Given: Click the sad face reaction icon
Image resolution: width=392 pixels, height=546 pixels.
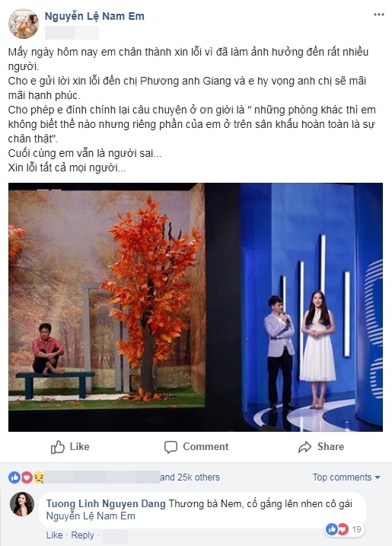Looking at the screenshot, I should (38, 477).
